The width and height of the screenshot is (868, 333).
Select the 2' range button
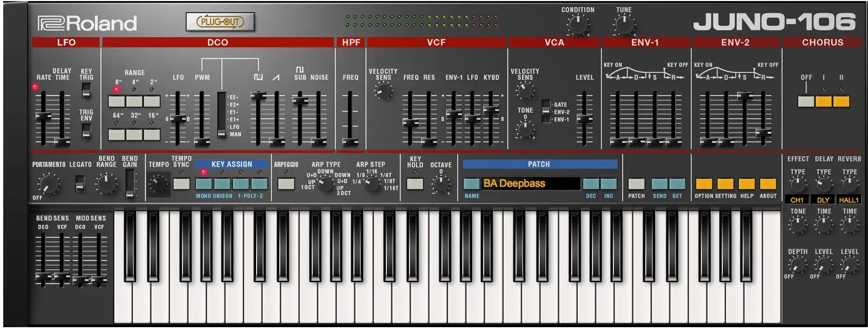152,101
